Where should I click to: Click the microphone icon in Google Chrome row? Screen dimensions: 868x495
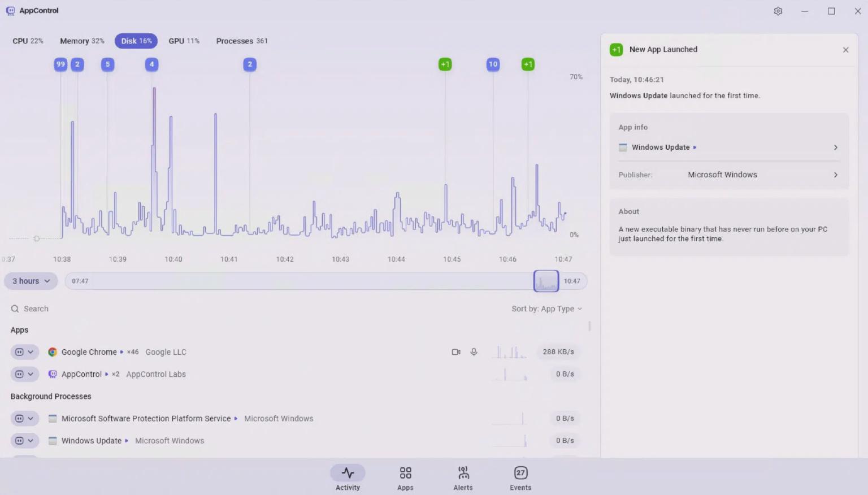(474, 352)
